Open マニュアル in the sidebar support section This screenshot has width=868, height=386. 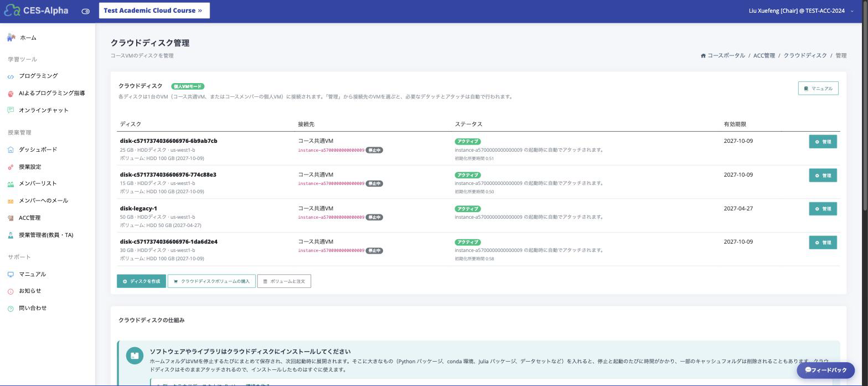32,274
